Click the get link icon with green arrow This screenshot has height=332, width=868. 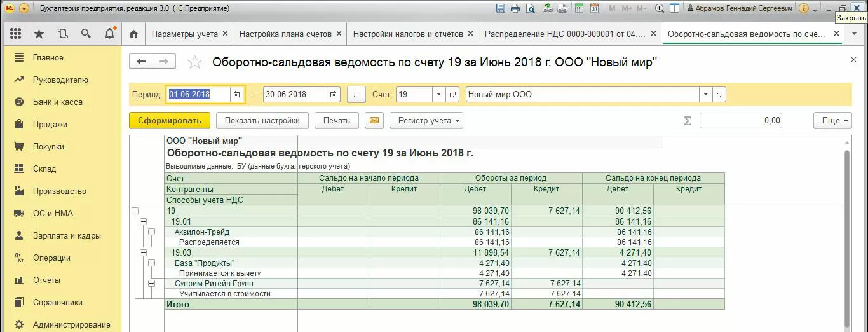pos(548,8)
